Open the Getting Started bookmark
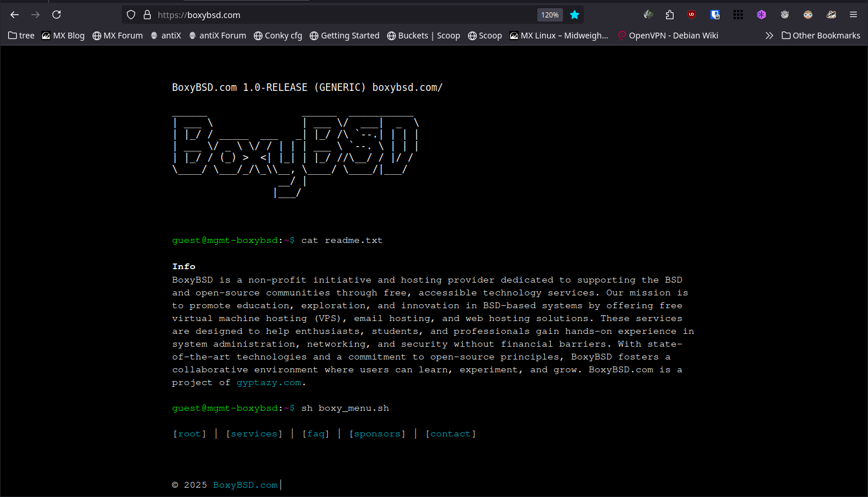Image resolution: width=868 pixels, height=497 pixels. pyautogui.click(x=345, y=36)
